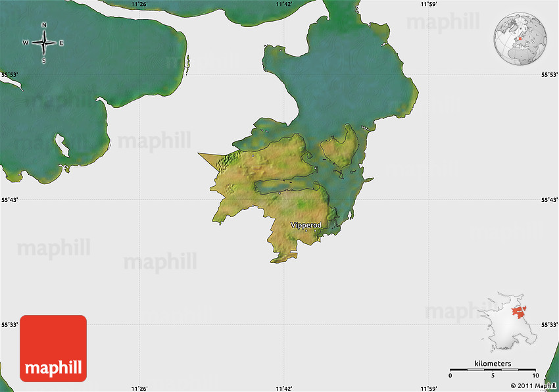The height and width of the screenshot is (392, 559).
Task: Click the 11°26' longitude label at top
Action: 139,5
